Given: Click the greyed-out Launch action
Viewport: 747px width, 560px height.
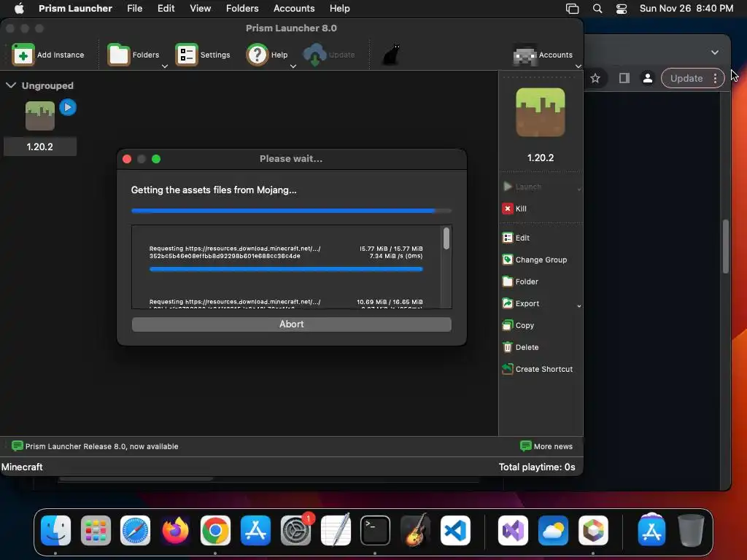Looking at the screenshot, I should [x=522, y=187].
